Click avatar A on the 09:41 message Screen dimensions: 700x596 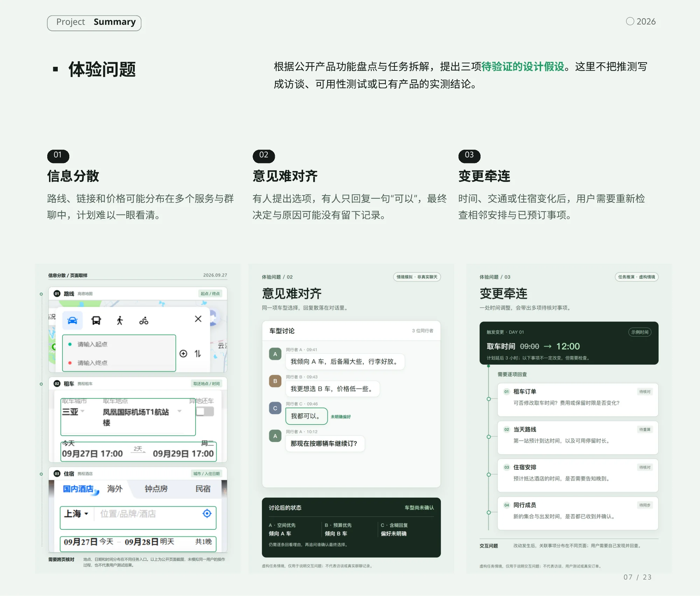click(x=275, y=354)
